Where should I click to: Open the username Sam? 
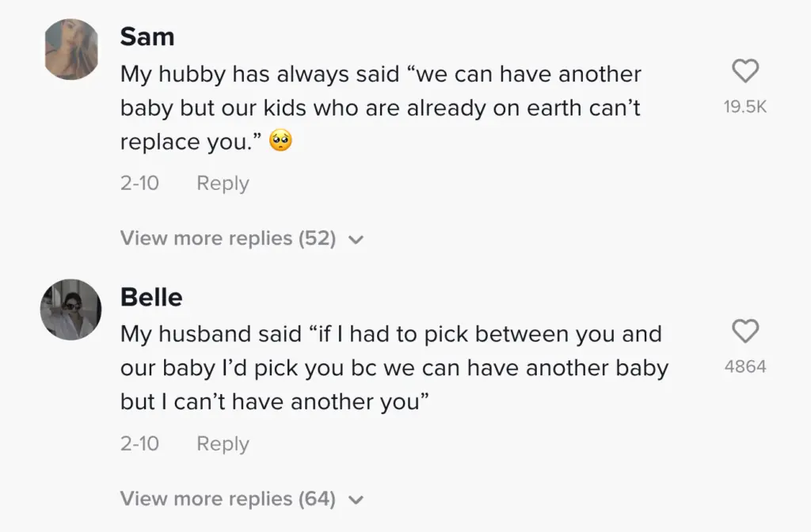(x=147, y=36)
